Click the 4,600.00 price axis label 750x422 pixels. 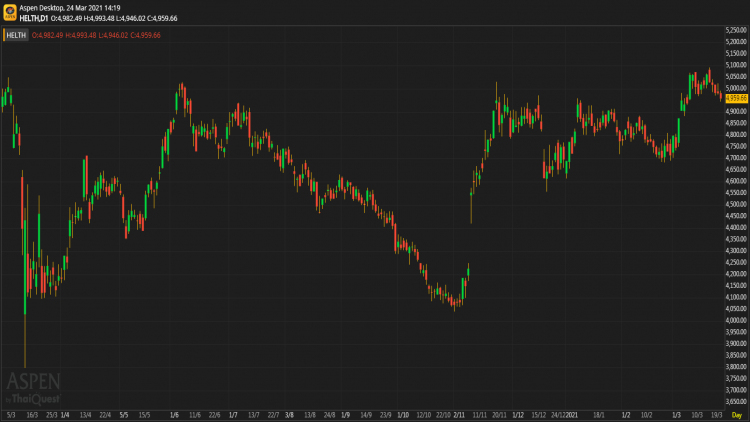point(736,181)
